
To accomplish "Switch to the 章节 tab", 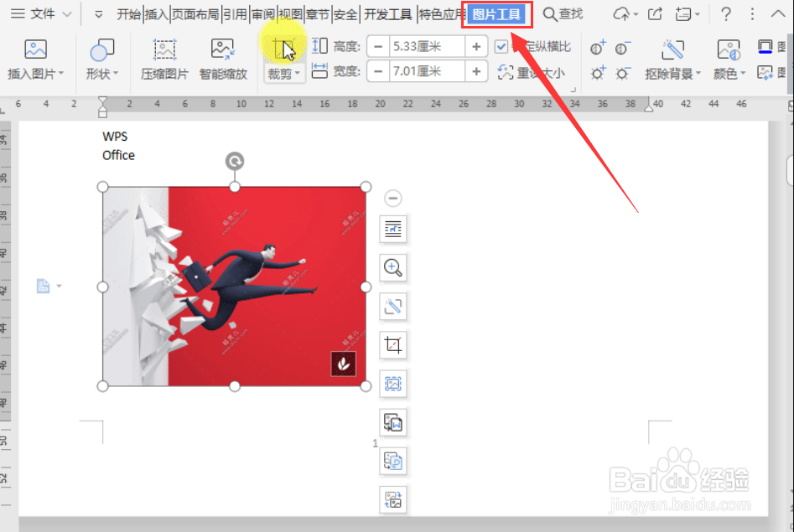I will click(318, 14).
